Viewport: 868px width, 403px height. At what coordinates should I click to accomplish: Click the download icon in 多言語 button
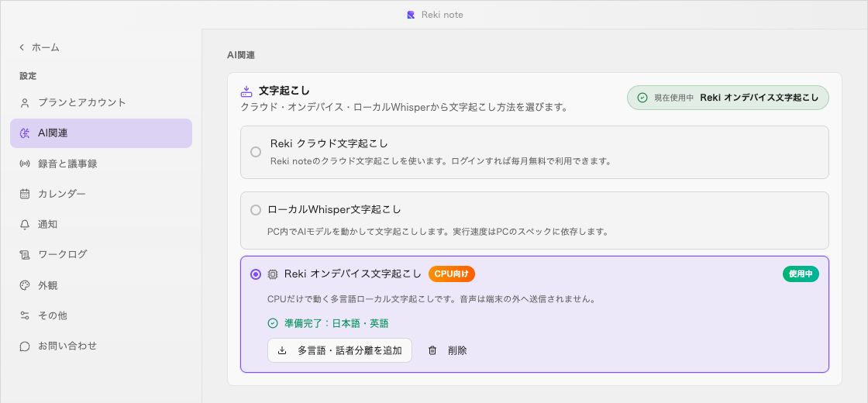(282, 350)
